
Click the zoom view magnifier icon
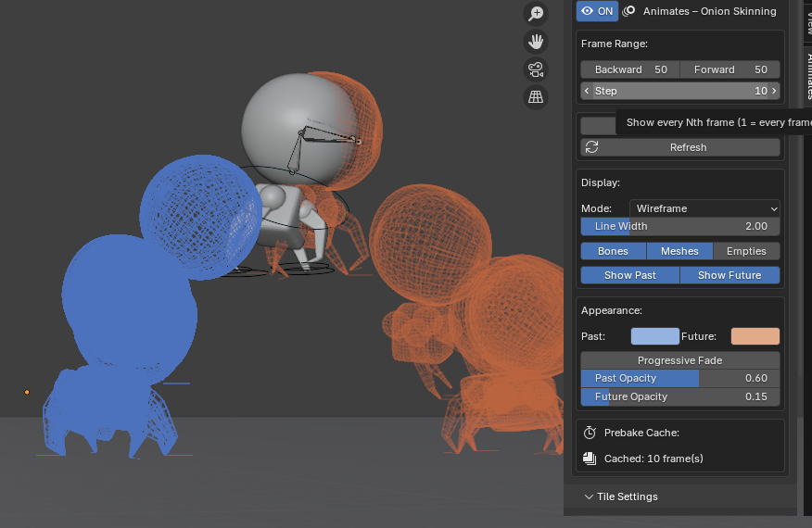(x=536, y=13)
